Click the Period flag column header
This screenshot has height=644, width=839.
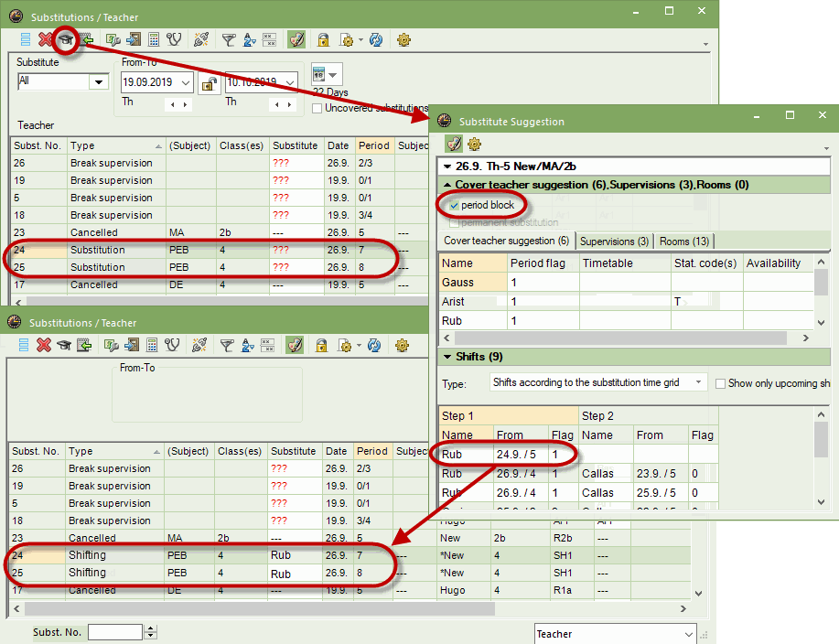(x=543, y=263)
